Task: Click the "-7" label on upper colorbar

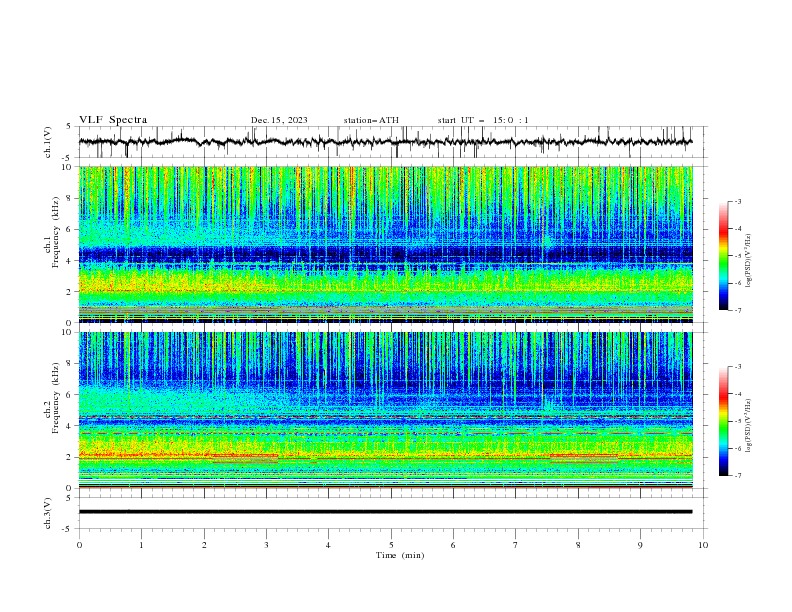Action: tap(738, 310)
